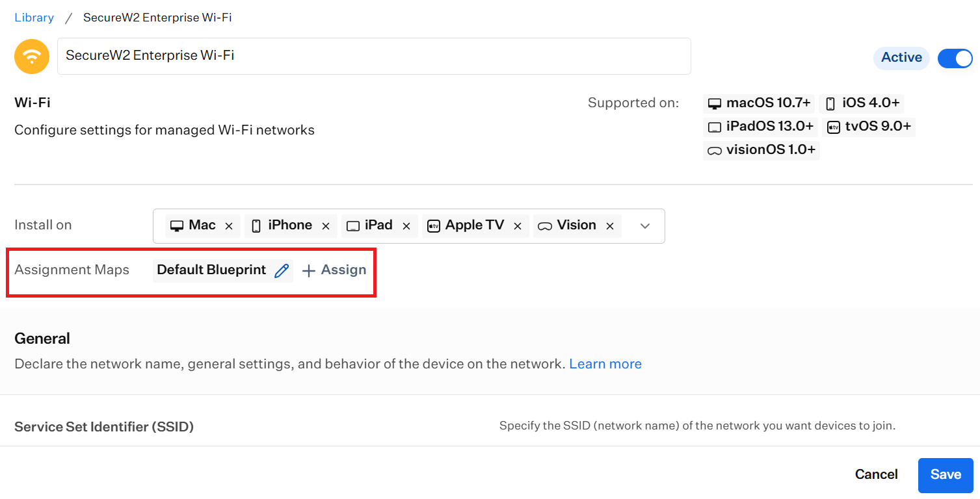Remove iPhone from Install on list

(x=326, y=226)
